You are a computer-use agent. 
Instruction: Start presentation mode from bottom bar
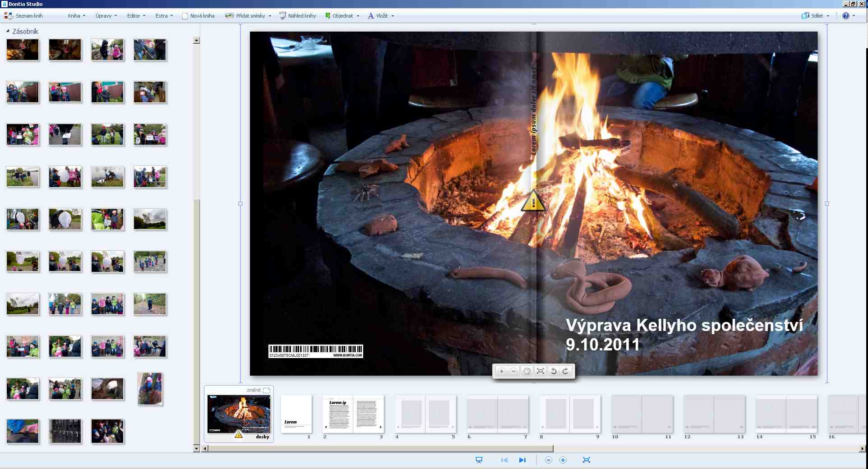tap(479, 460)
